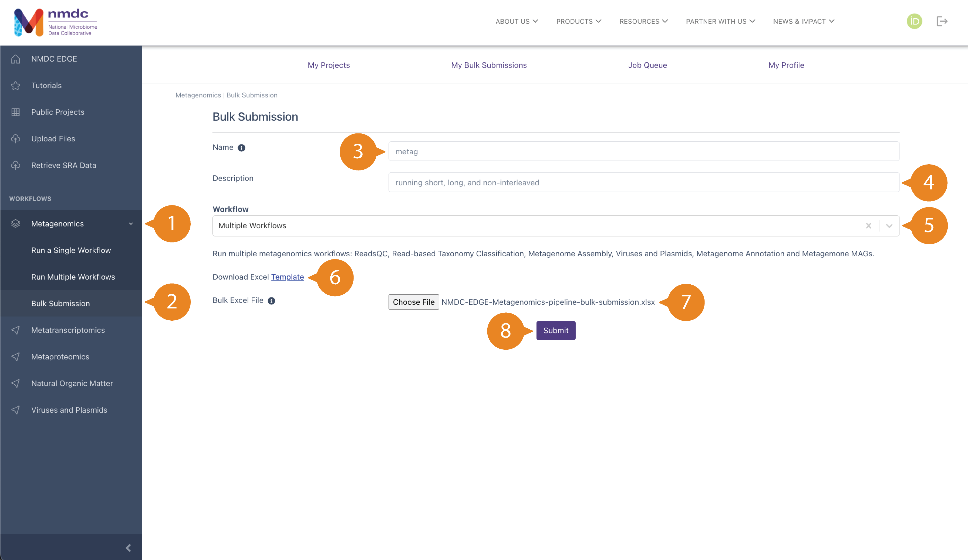968x560 pixels.
Task: Open the Workflow dropdown arrow
Action: 889,226
